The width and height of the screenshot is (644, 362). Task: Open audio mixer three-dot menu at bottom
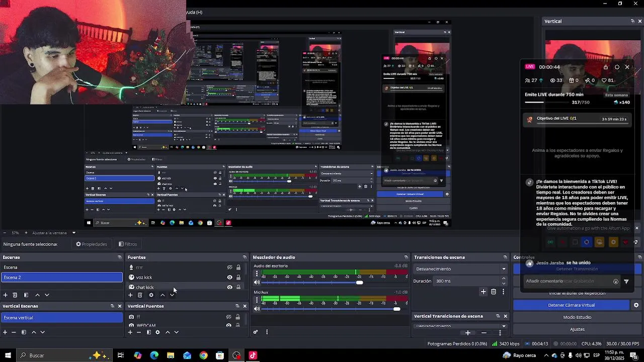pos(267,332)
